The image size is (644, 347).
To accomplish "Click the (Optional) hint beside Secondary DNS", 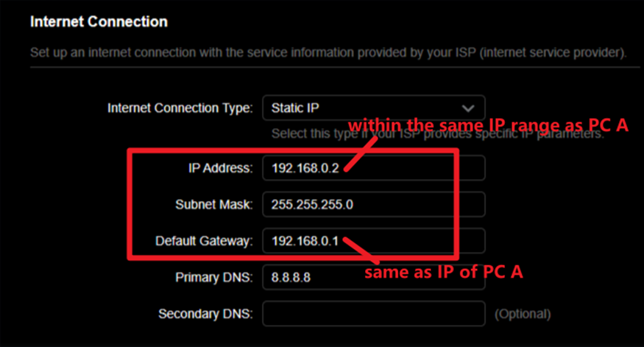I will [522, 314].
